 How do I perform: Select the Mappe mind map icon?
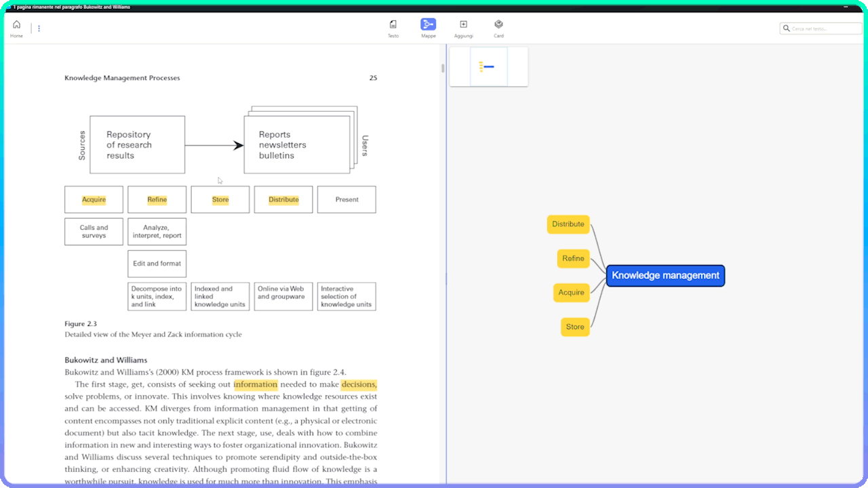(x=428, y=25)
